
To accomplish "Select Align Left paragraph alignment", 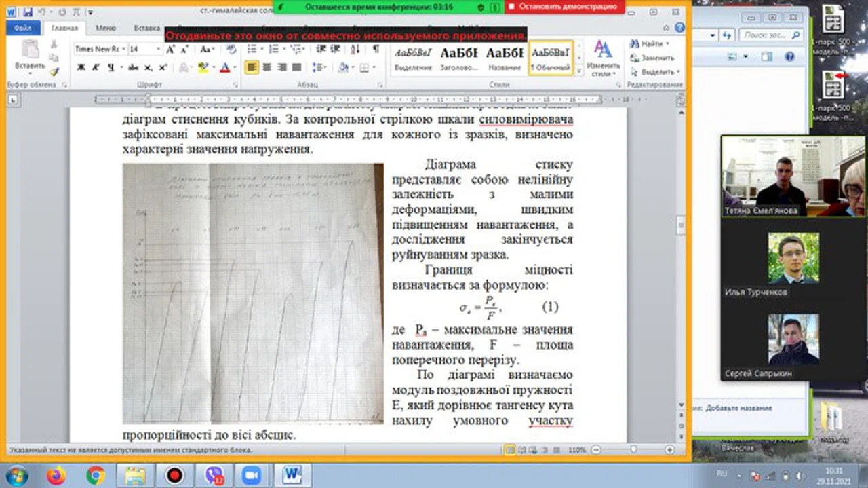I will pyautogui.click(x=252, y=67).
